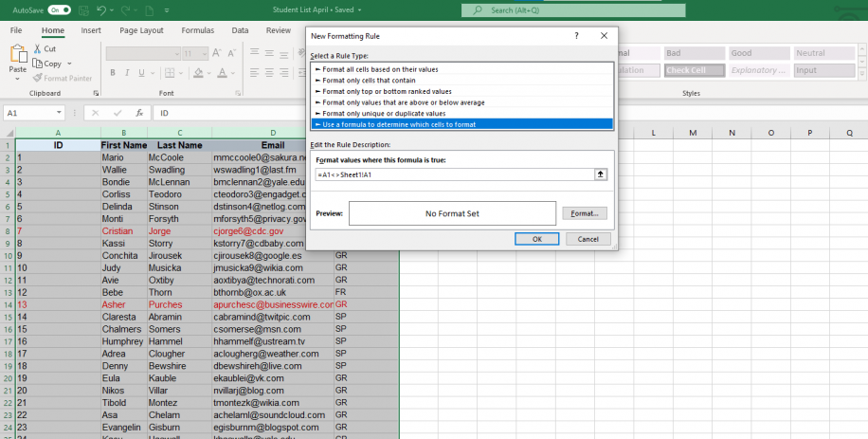Open the Clipboard group dialog launcher
This screenshot has width=868, height=439.
tap(96, 94)
